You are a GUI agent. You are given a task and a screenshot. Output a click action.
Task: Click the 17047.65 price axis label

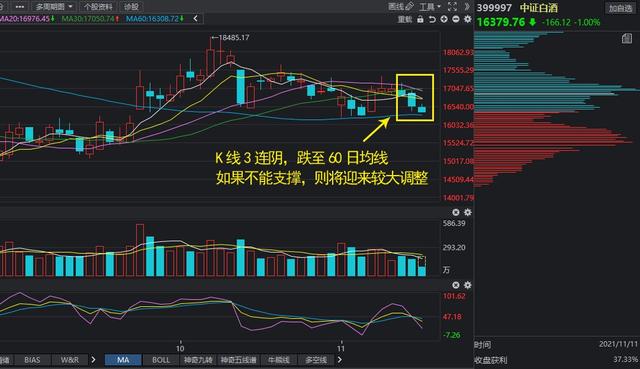(458, 88)
